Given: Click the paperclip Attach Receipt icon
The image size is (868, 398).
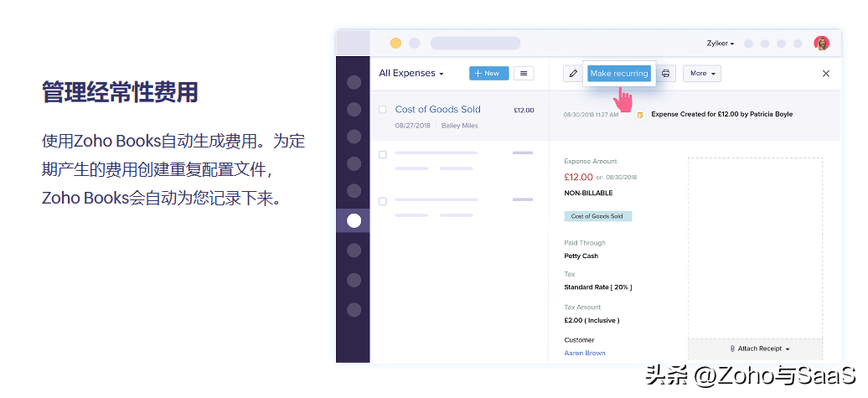Looking at the screenshot, I should [x=731, y=349].
